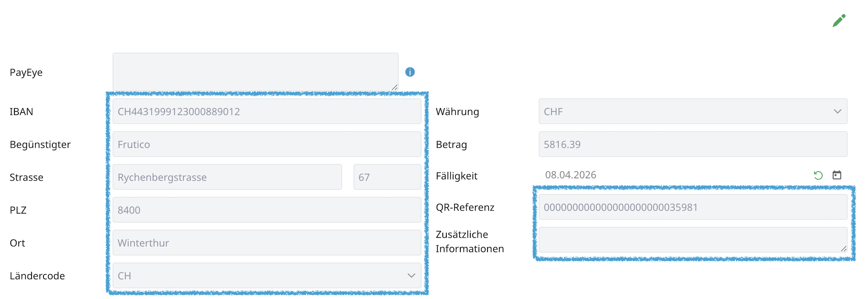Click the IBAN input field
Image resolution: width=868 pixels, height=299 pixels.
267,112
